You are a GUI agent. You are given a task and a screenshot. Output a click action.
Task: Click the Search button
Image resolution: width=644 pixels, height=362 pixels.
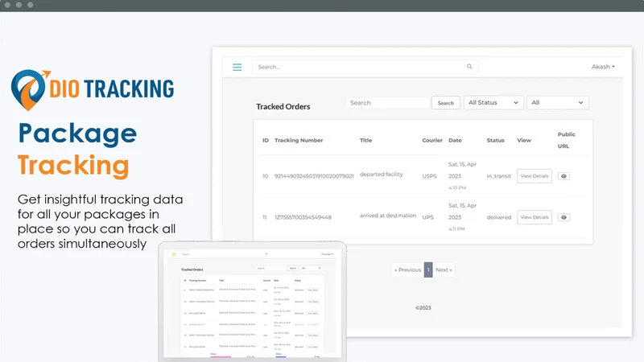point(446,103)
